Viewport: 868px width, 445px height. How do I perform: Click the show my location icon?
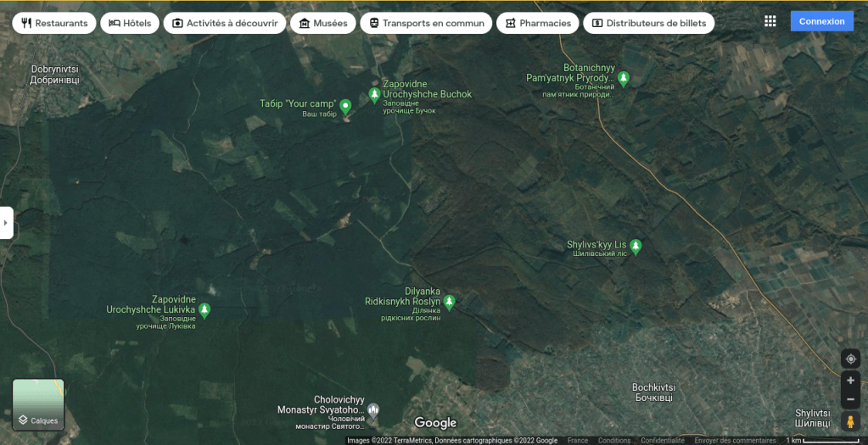pos(850,359)
